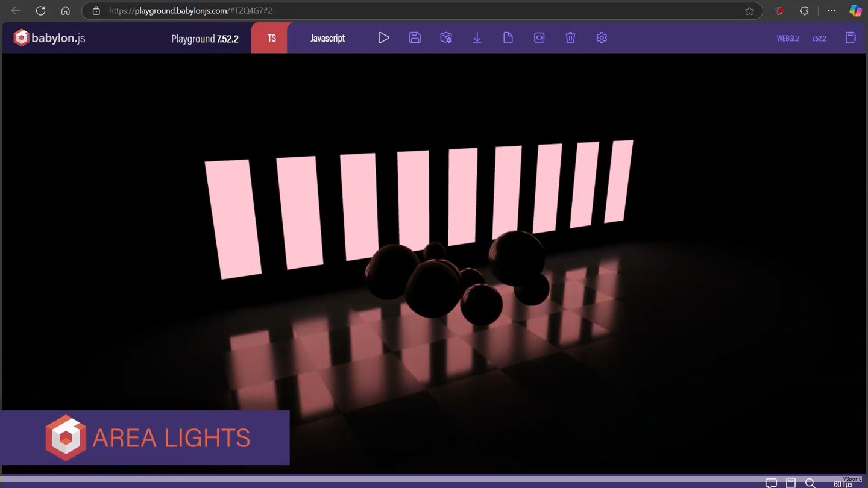Screen dimensions: 868x488
Task: Click the code editor brackets icon
Action: [x=539, y=38]
